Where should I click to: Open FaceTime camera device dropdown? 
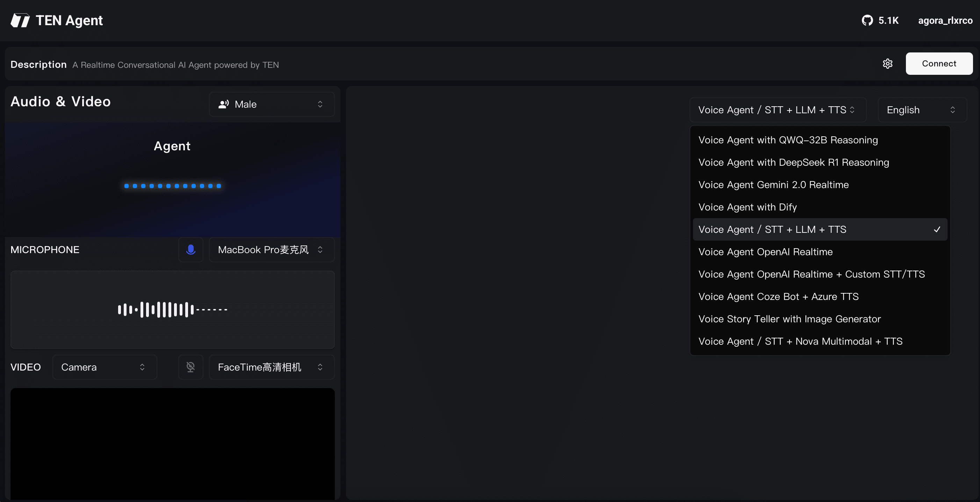(x=272, y=367)
